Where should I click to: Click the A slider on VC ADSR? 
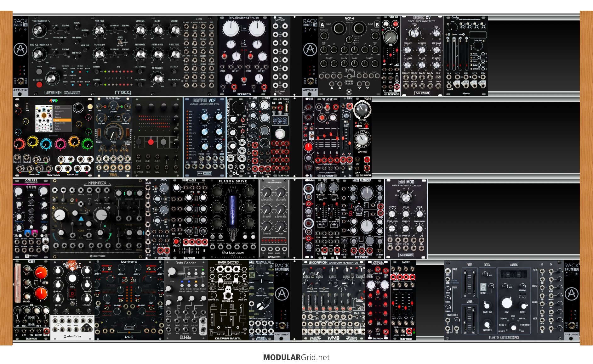pyautogui.click(x=318, y=137)
